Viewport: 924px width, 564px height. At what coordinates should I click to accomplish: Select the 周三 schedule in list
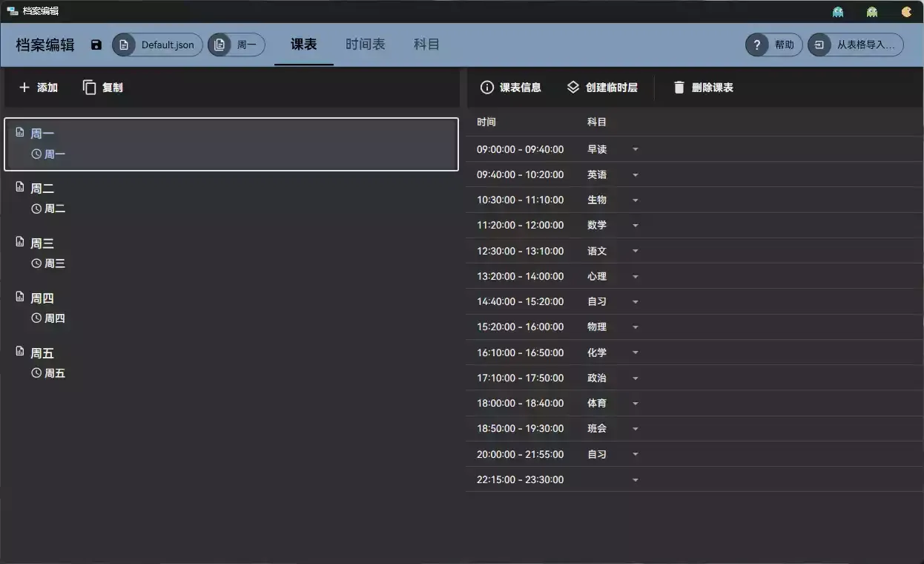231,253
